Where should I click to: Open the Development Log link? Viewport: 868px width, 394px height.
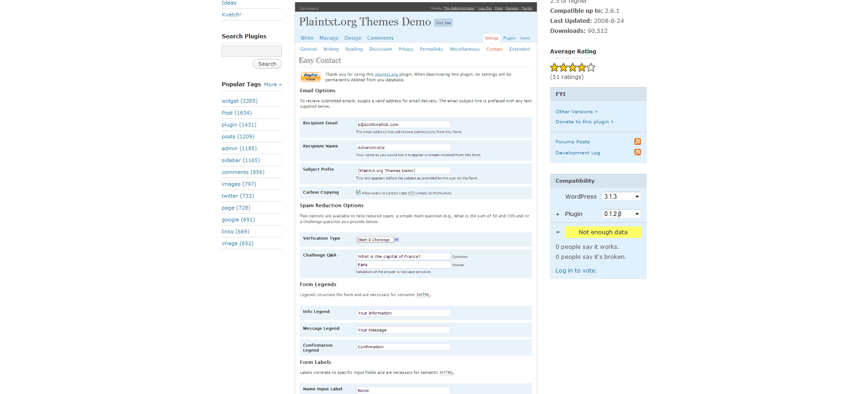point(578,152)
